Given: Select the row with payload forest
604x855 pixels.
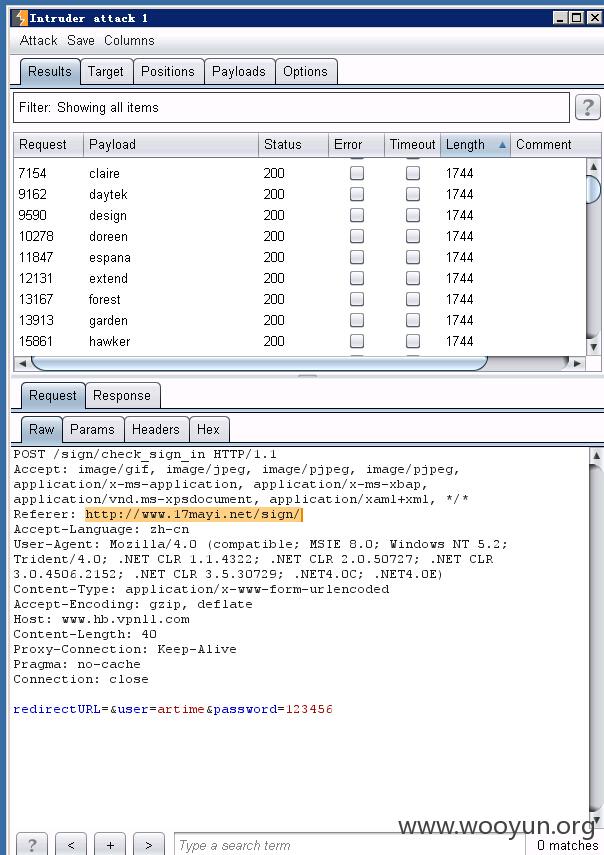Looking at the screenshot, I should click(x=299, y=299).
